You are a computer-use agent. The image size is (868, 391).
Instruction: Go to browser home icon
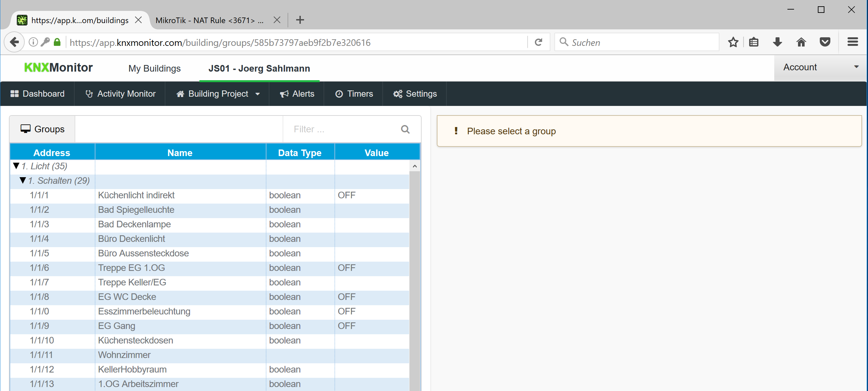click(801, 43)
